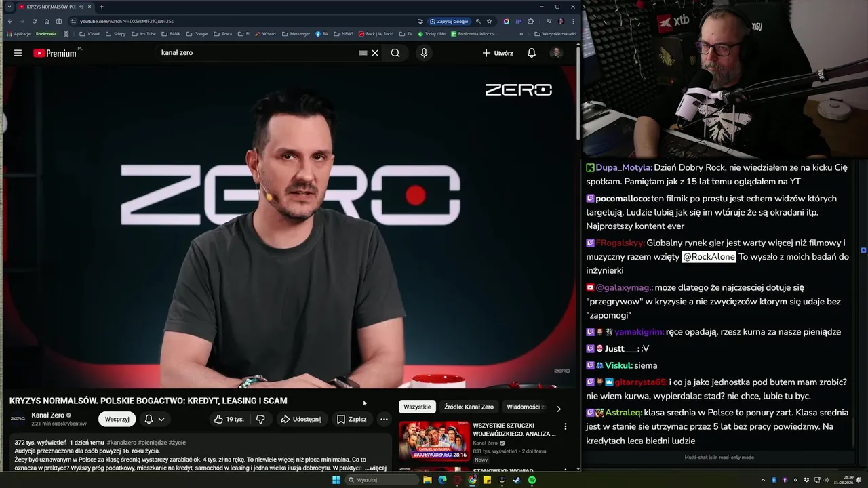Reload the current page
This screenshot has width=868, height=488.
[x=34, y=21]
